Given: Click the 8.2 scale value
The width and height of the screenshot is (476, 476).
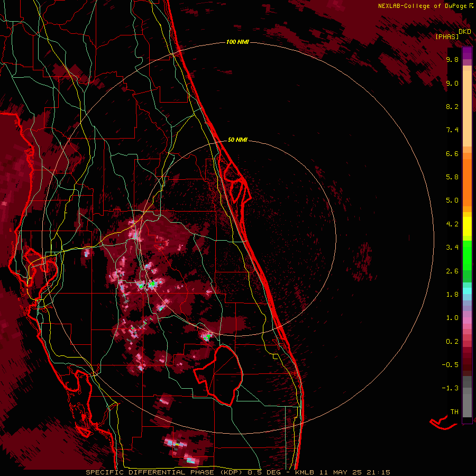Looking at the screenshot, I should pyautogui.click(x=452, y=106).
